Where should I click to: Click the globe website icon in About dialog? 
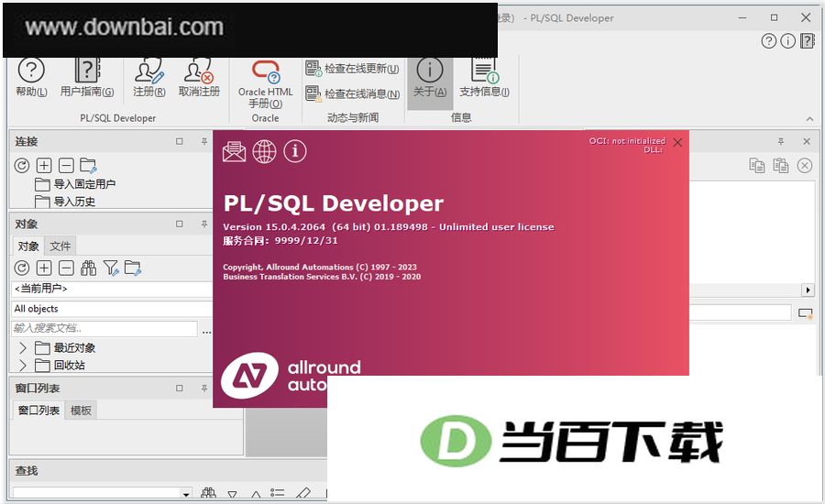tap(264, 151)
